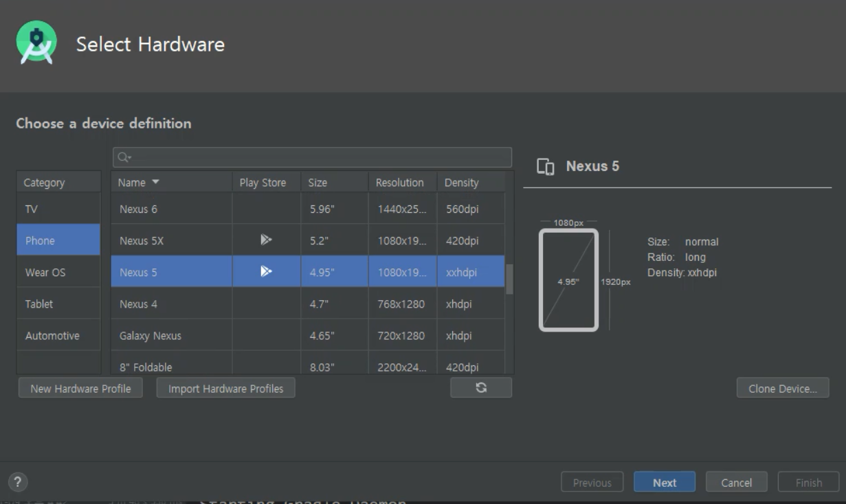The image size is (846, 504).
Task: Click xhdpi density in Nexus 4 row
Action: pyautogui.click(x=471, y=303)
